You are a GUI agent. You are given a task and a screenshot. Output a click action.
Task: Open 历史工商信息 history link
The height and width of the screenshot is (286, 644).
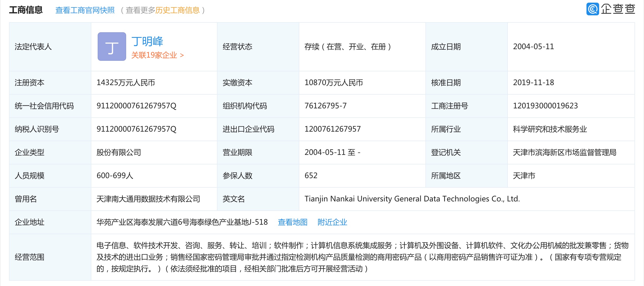(x=177, y=10)
